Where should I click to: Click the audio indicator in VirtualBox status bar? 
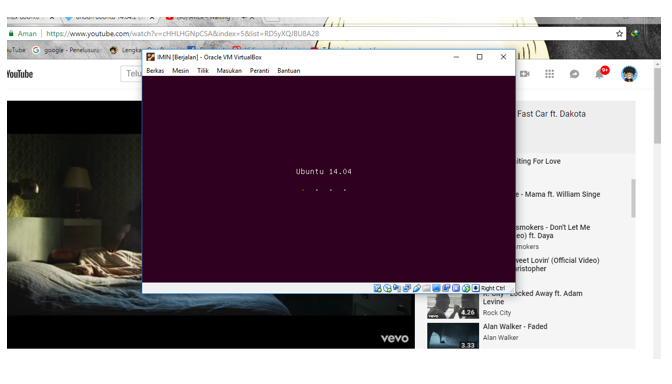click(x=397, y=288)
